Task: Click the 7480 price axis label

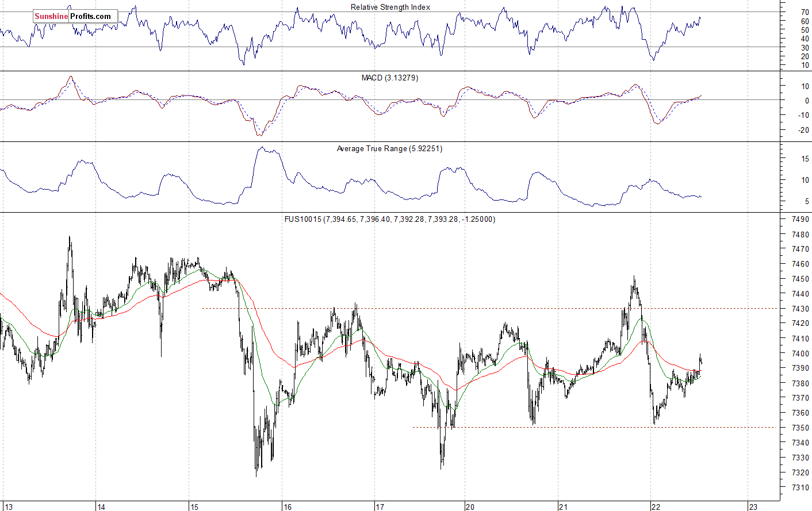Action: [x=800, y=235]
